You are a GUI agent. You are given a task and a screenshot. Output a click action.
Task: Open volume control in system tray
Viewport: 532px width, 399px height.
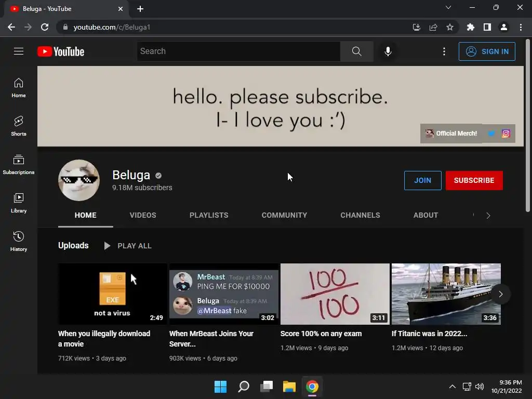480,387
